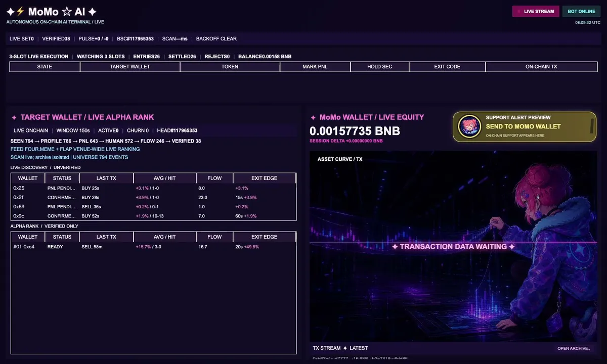Click the VERIFIED 38 status entry

tap(56, 39)
